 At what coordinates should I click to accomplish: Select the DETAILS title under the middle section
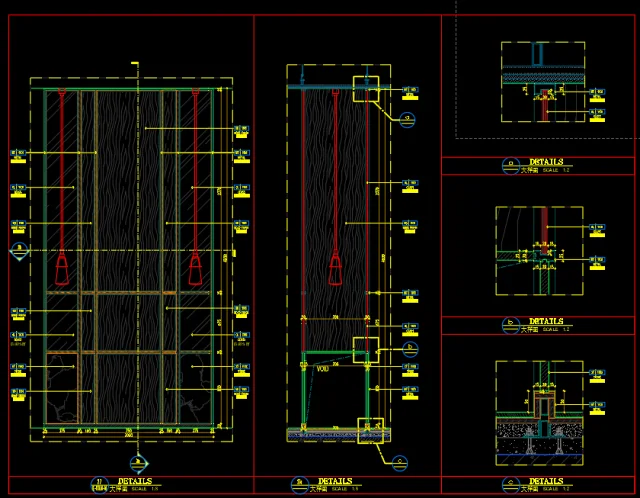(x=334, y=481)
